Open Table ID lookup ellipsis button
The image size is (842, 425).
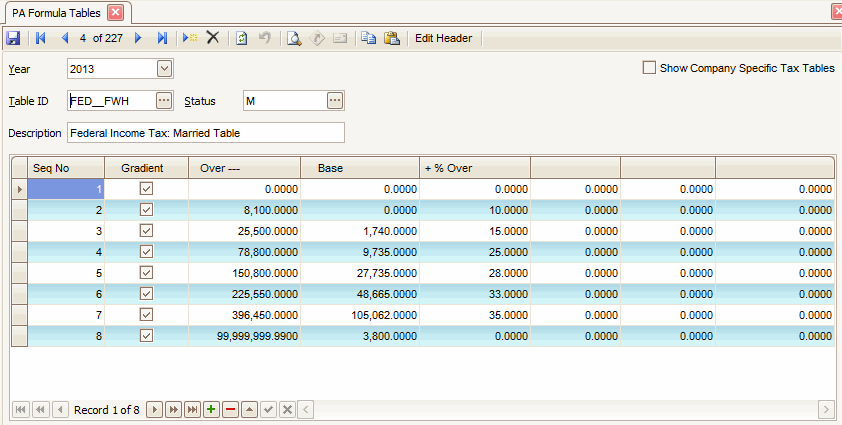click(165, 101)
